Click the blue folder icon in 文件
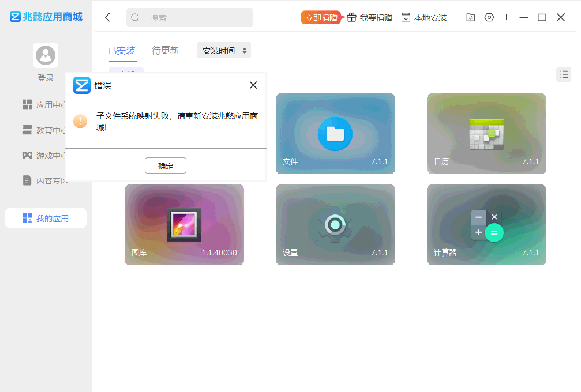The image size is (581, 392). tap(335, 134)
